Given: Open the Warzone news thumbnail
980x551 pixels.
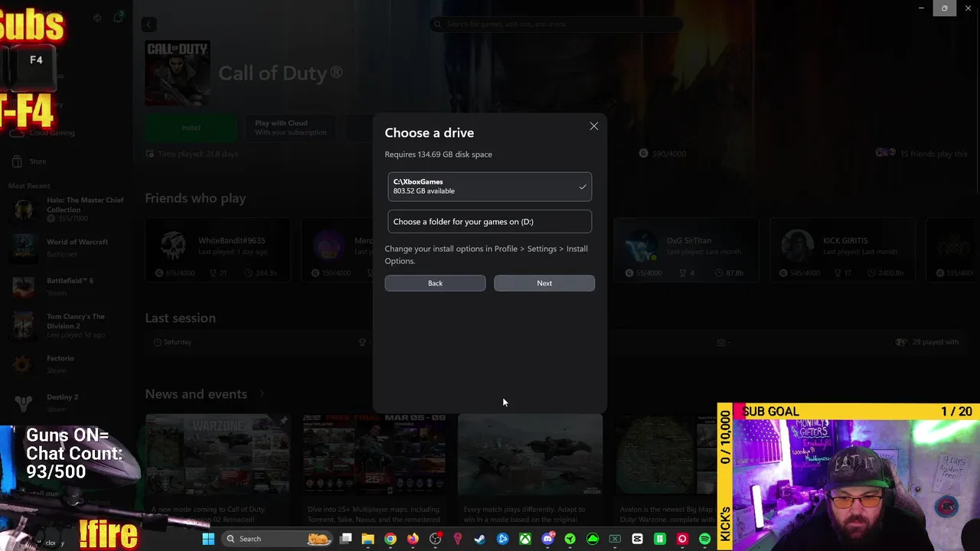Looking at the screenshot, I should pyautogui.click(x=217, y=455).
